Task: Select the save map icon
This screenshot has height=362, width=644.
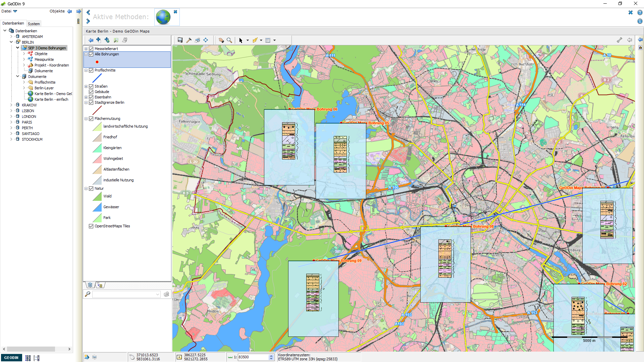Action: [x=180, y=40]
